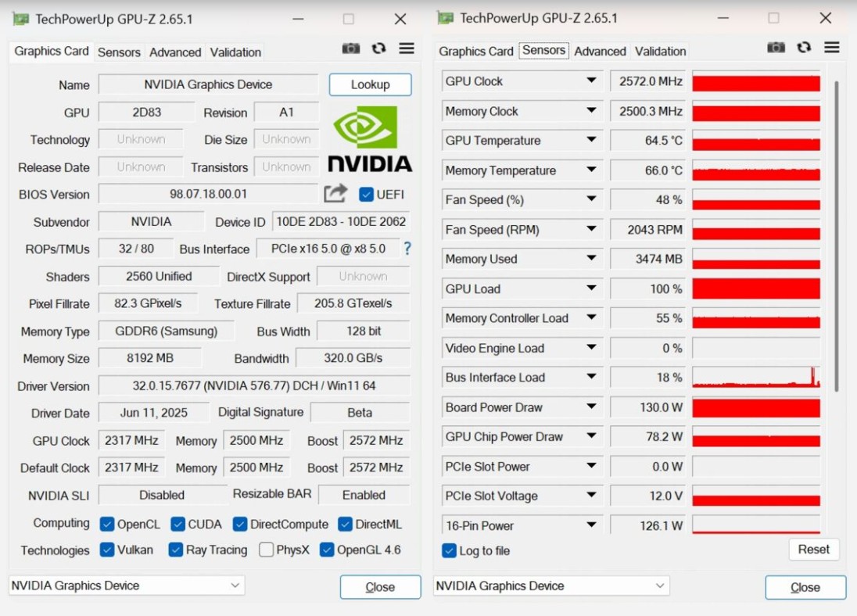Toggle the DirectML checkbox

pyautogui.click(x=345, y=525)
